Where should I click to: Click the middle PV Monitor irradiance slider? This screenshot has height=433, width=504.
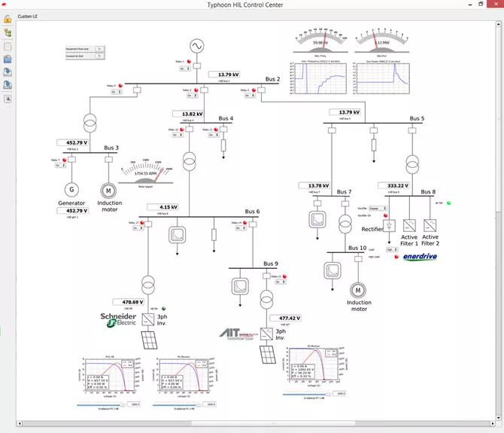click(178, 405)
